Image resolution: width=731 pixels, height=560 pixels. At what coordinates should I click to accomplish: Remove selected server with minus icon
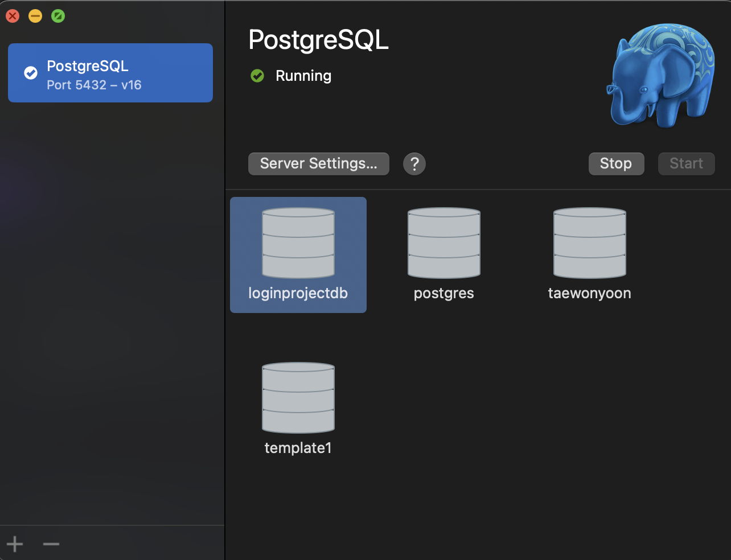point(51,544)
